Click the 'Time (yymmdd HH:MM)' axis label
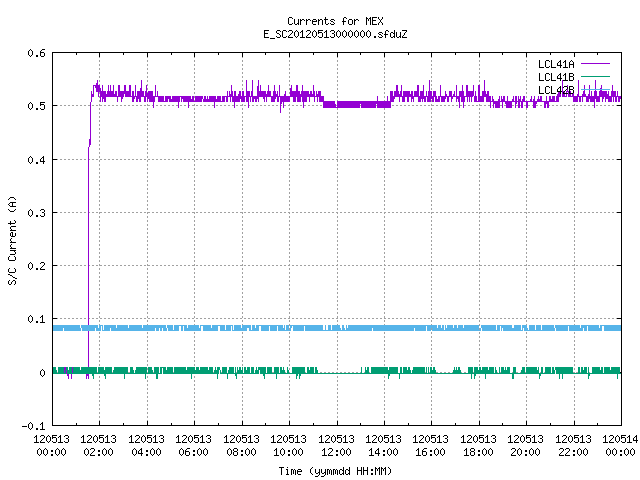The width and height of the screenshot is (640, 480). [x=335, y=471]
